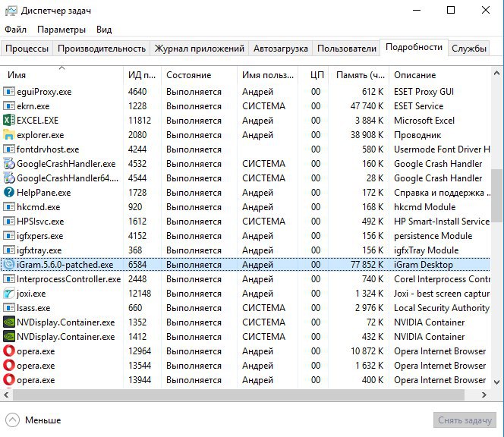
Task: Click the GoogleCrashHandler.exe icon
Action: pyautogui.click(x=9, y=164)
